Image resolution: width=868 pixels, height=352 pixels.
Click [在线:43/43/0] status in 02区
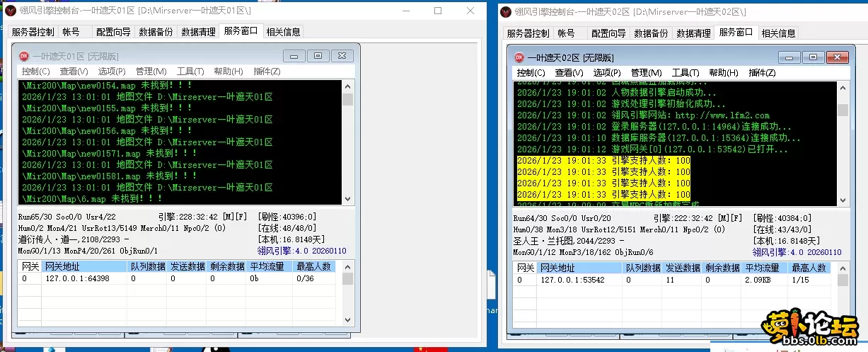coord(782,229)
